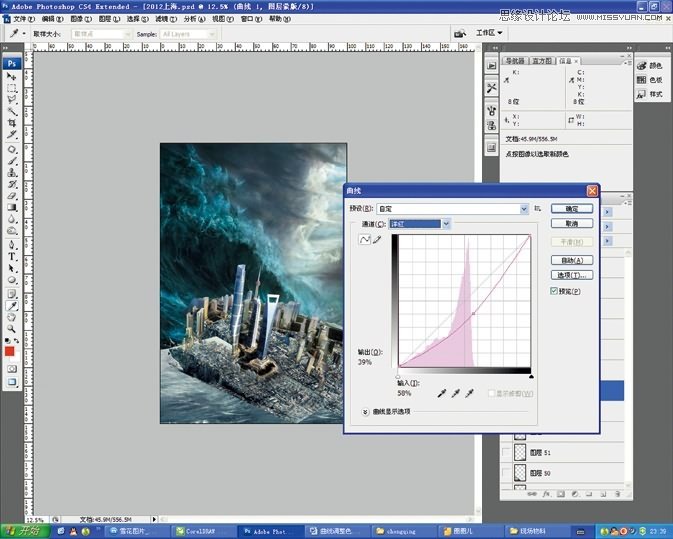This screenshot has height=539, width=673.
Task: Select the Path Selection tool
Action: [x=12, y=268]
